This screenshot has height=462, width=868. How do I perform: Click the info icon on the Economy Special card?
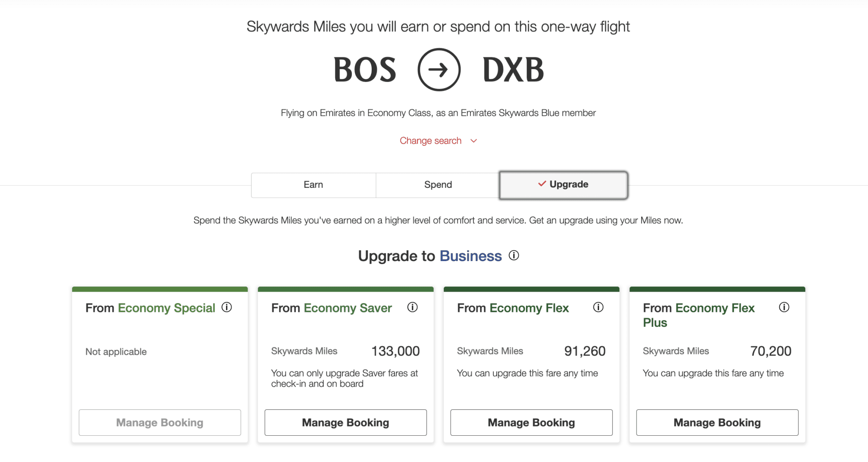pyautogui.click(x=227, y=308)
